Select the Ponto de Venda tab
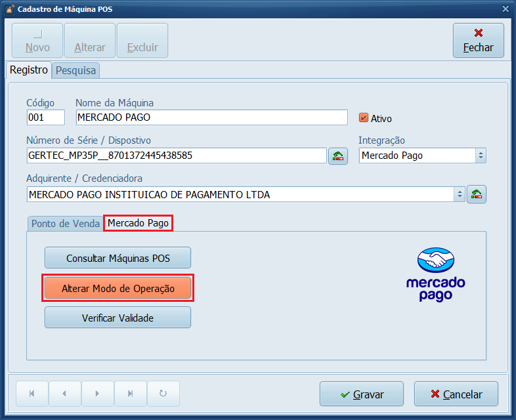 point(65,224)
